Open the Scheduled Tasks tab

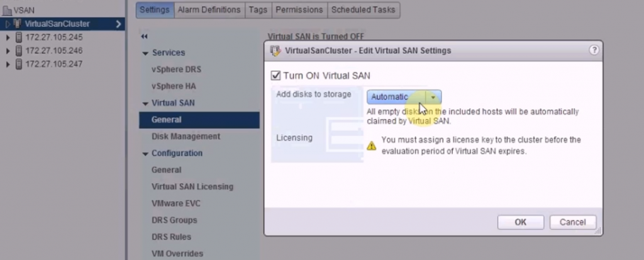click(363, 10)
